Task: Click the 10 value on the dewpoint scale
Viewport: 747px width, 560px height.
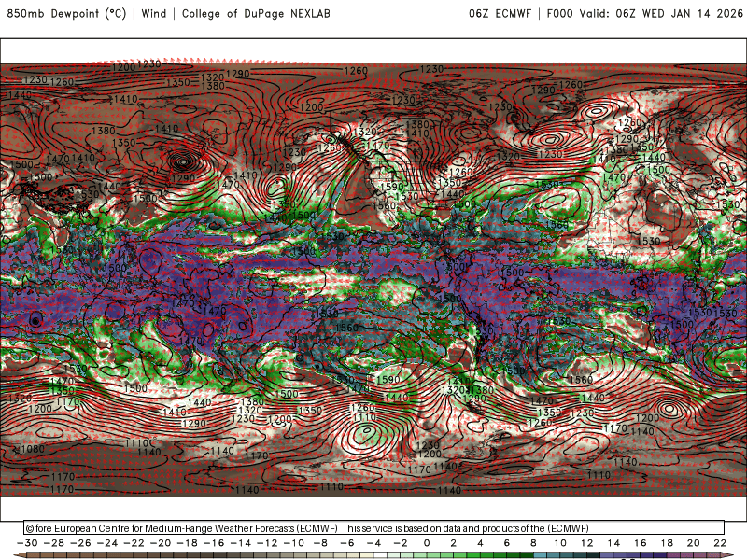Action: click(x=560, y=543)
